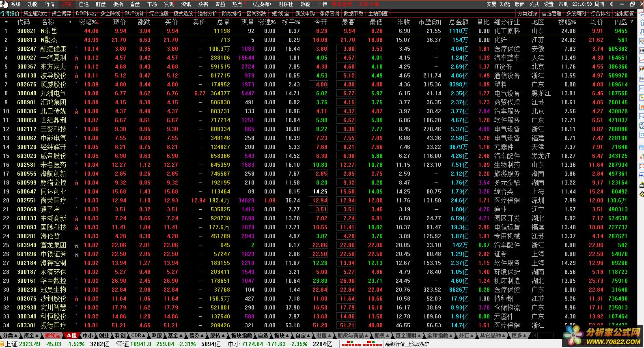Open the 帮助 menu
The width and height of the screenshot is (644, 348).
564,4
